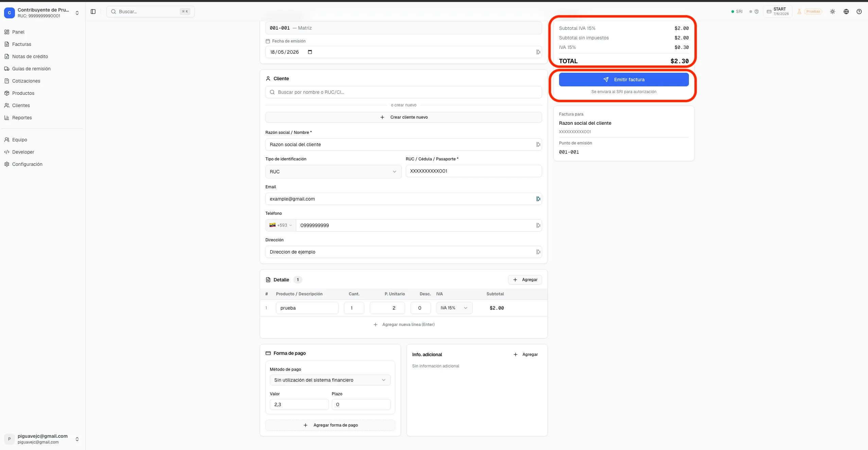
Task: Toggle the sidebar collapse icon
Action: click(x=93, y=12)
